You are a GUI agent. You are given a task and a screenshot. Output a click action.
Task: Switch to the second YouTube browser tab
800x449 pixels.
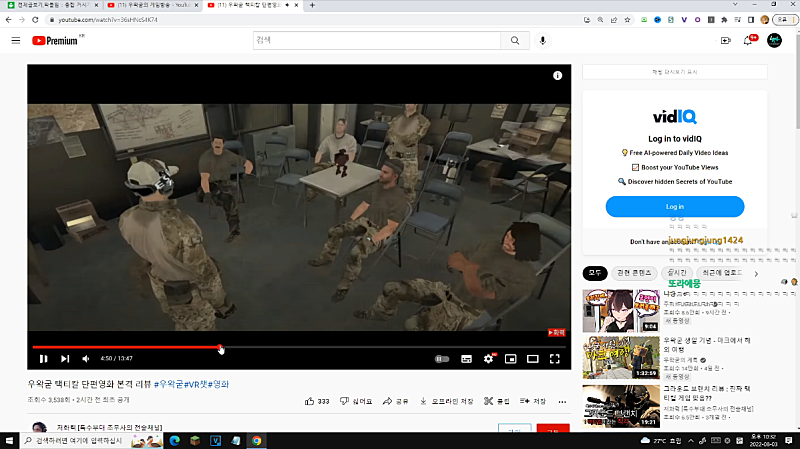tap(152, 5)
